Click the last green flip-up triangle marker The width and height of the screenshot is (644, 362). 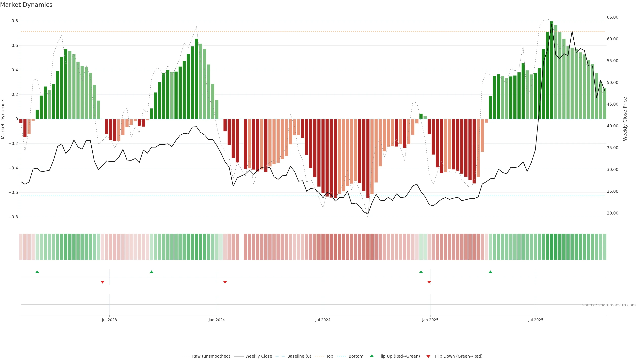(490, 272)
